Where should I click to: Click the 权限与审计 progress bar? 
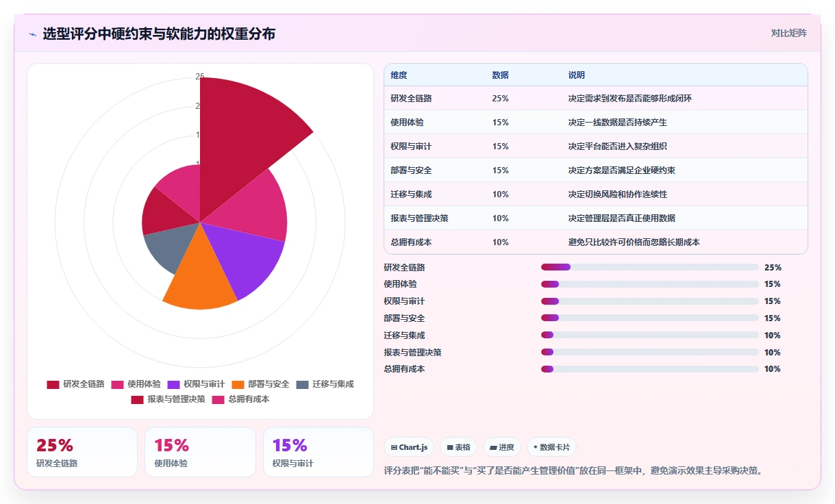(650, 301)
